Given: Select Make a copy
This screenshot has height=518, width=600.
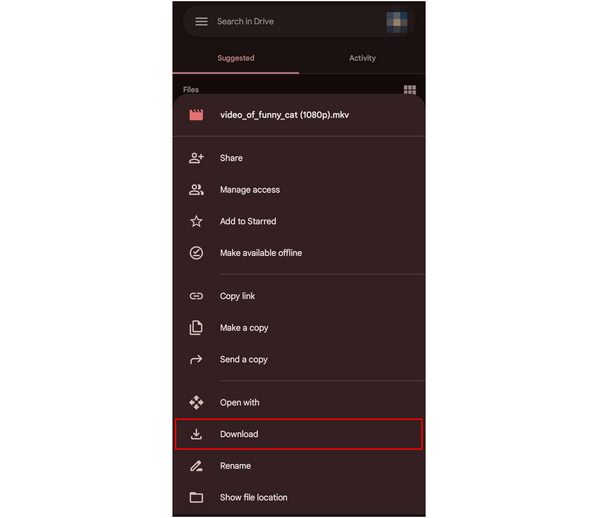Looking at the screenshot, I should (299, 328).
